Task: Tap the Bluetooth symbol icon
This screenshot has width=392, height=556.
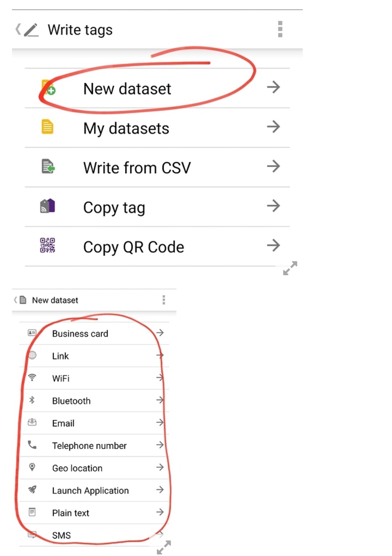Action: (32, 400)
